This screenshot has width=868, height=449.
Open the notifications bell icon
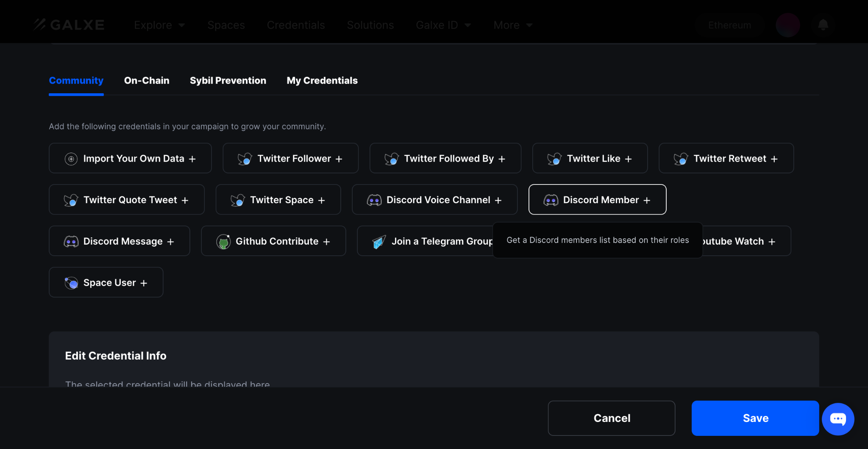823,25
